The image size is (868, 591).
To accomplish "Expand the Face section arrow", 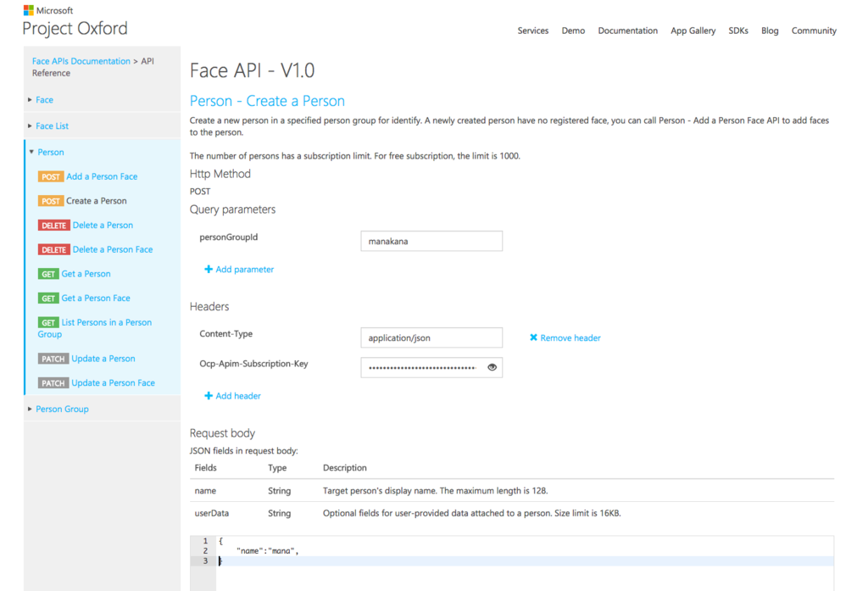I will [x=30, y=100].
